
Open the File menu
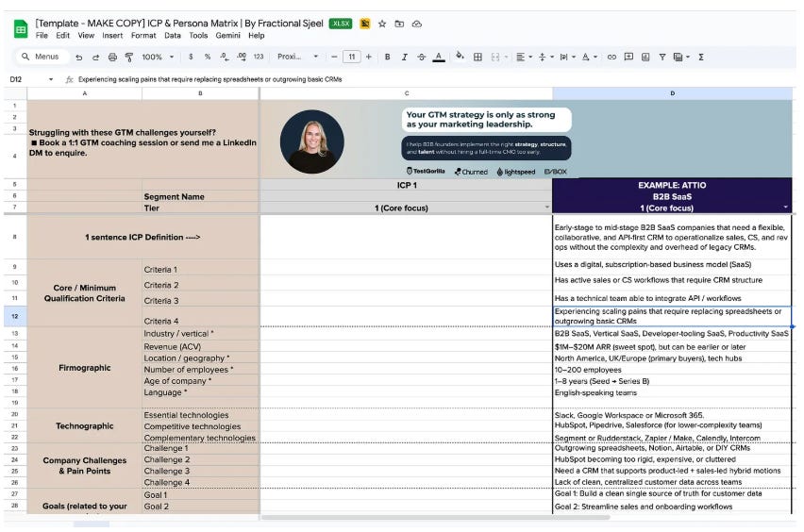[x=42, y=35]
